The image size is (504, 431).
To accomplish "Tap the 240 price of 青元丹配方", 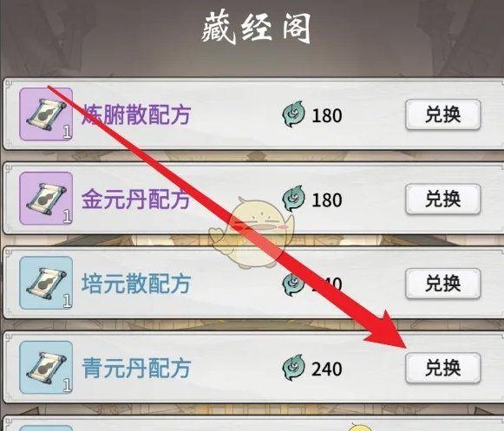I will coord(326,369).
